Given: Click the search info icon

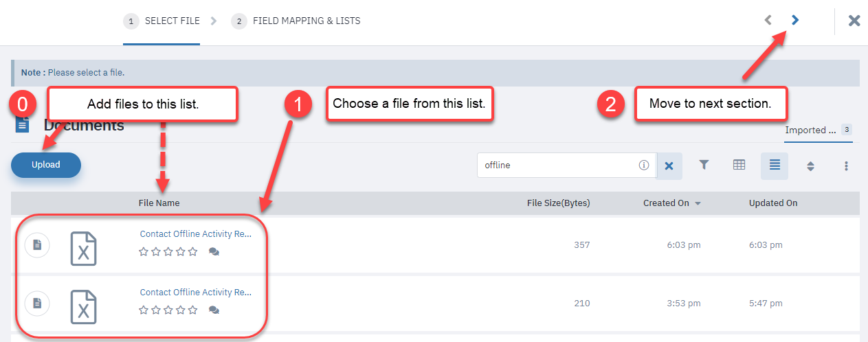Looking at the screenshot, I should [644, 165].
